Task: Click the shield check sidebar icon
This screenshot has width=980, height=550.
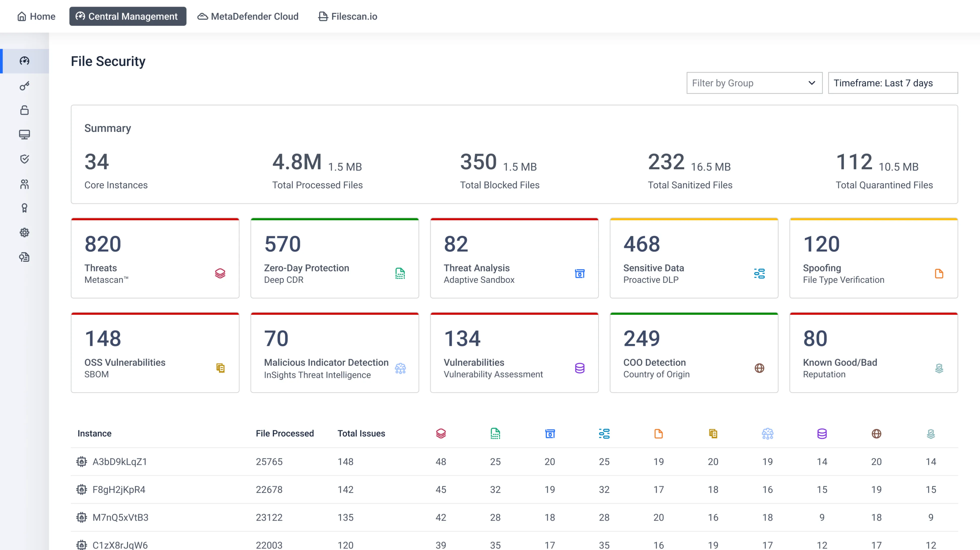Action: [x=24, y=159]
